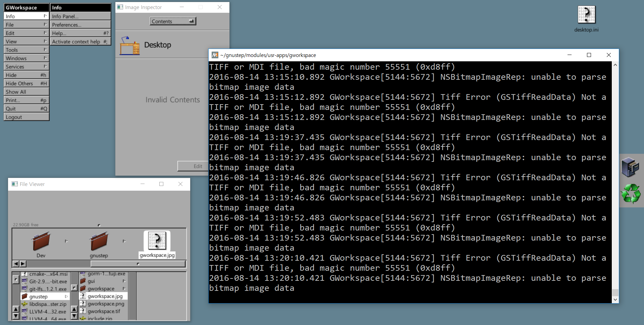
Task: Select Help... in the Info submenu
Action: click(80, 33)
